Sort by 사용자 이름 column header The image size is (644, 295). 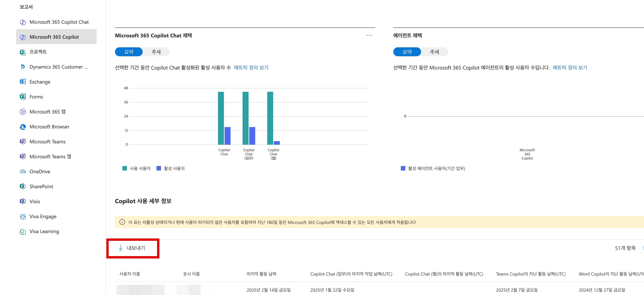[x=130, y=274]
